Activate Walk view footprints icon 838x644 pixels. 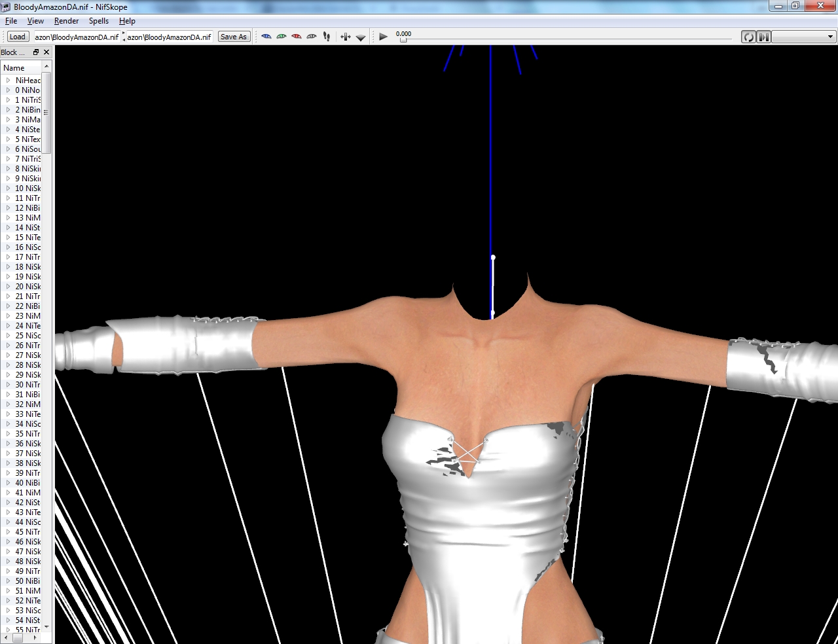[327, 37]
